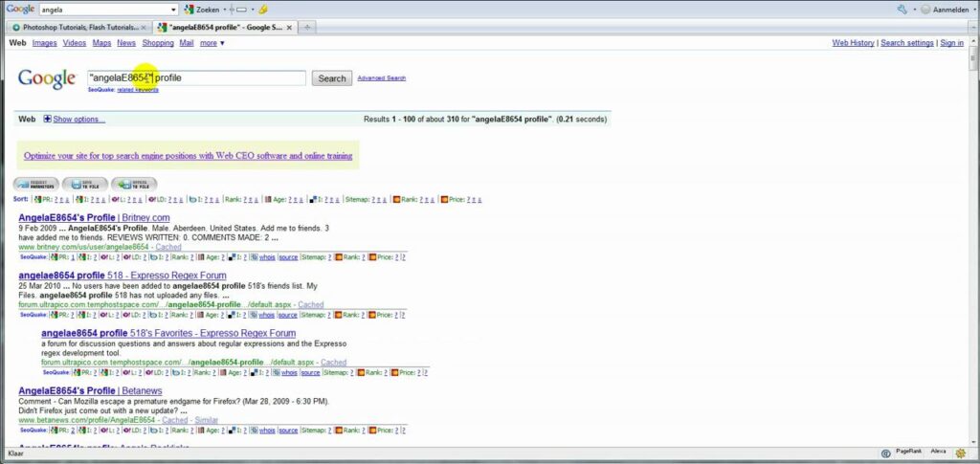Click PageRank indicator in status bar
Image resolution: width=980 pixels, height=464 pixels.
907,452
